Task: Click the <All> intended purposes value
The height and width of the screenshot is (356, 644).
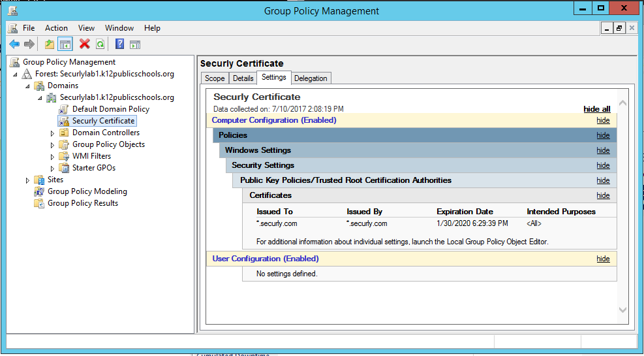Action: point(534,223)
